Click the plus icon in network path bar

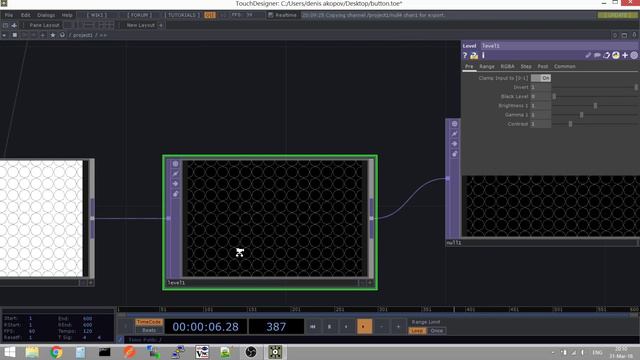coord(43,35)
